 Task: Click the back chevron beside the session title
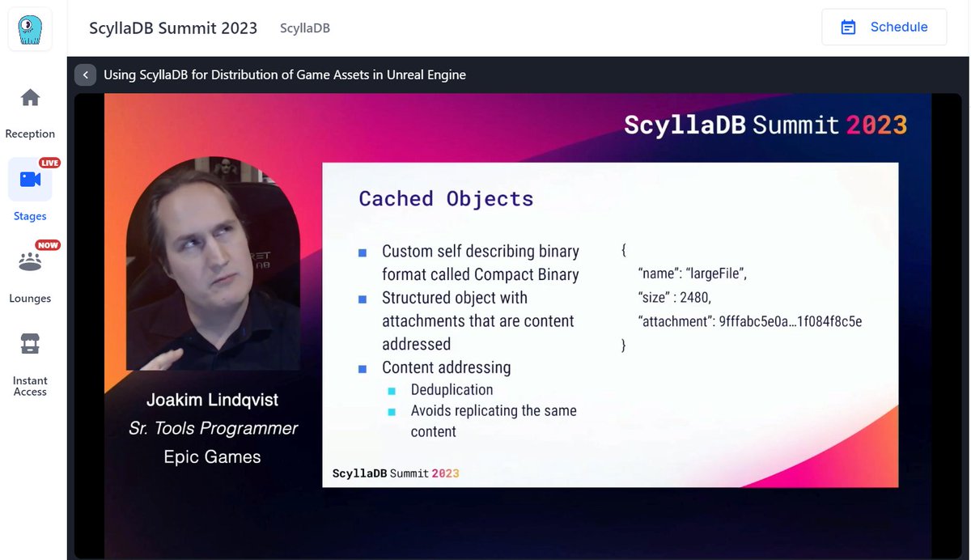pos(86,74)
